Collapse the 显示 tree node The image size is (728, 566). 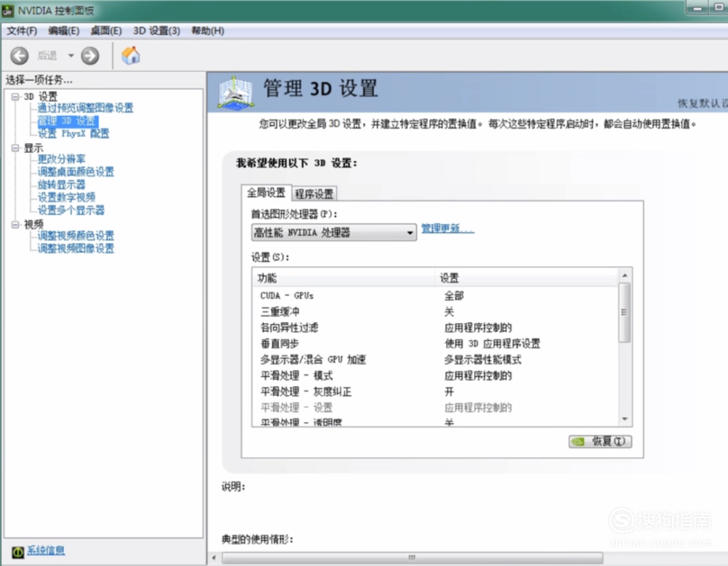(16, 148)
